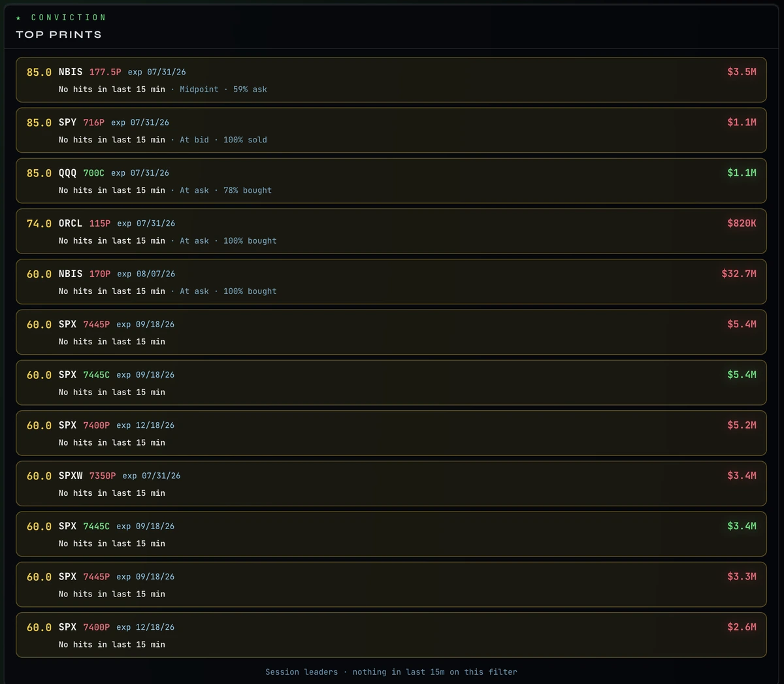This screenshot has width=784, height=684.
Task: Click the 170P strike label
Action: (x=100, y=274)
